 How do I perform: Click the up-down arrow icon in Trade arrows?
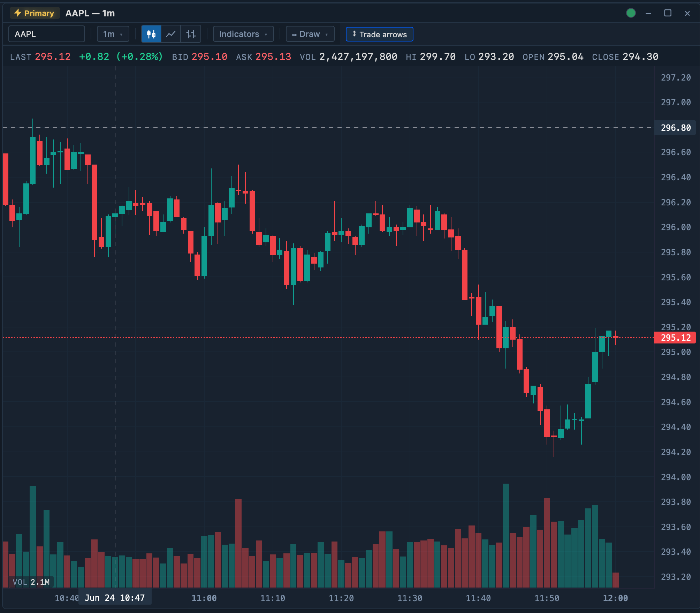pyautogui.click(x=354, y=34)
